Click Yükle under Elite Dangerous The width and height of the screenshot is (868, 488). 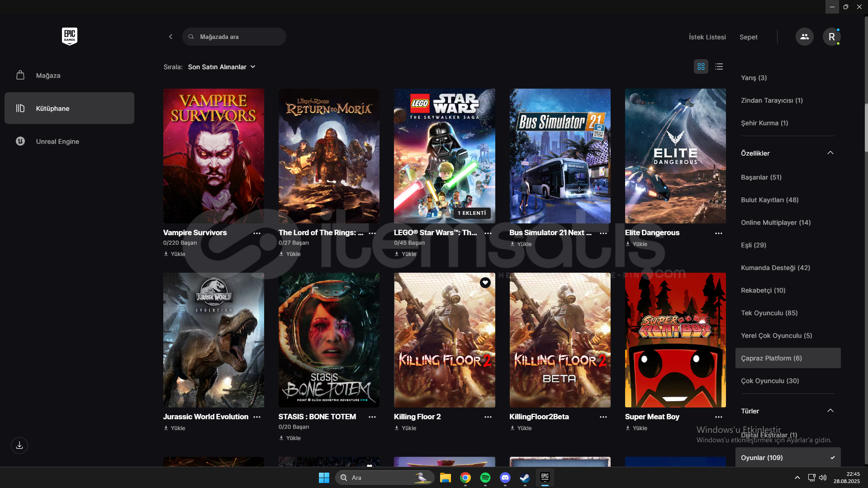click(x=636, y=244)
